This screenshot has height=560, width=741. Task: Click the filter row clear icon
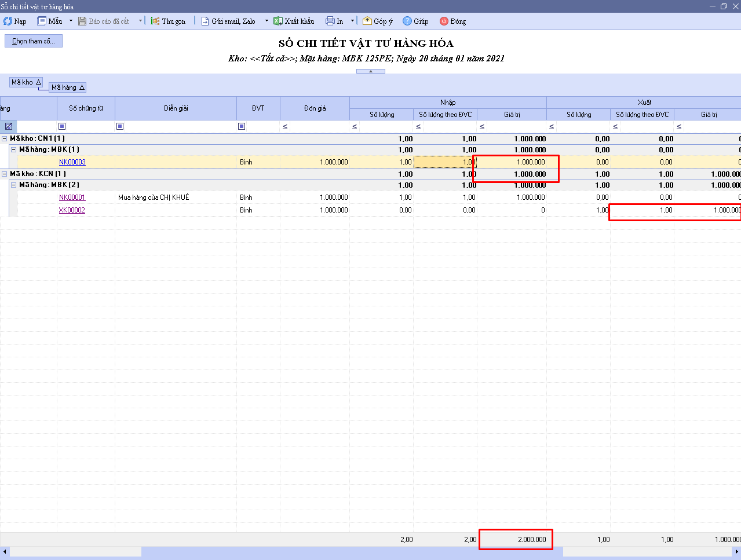point(9,126)
